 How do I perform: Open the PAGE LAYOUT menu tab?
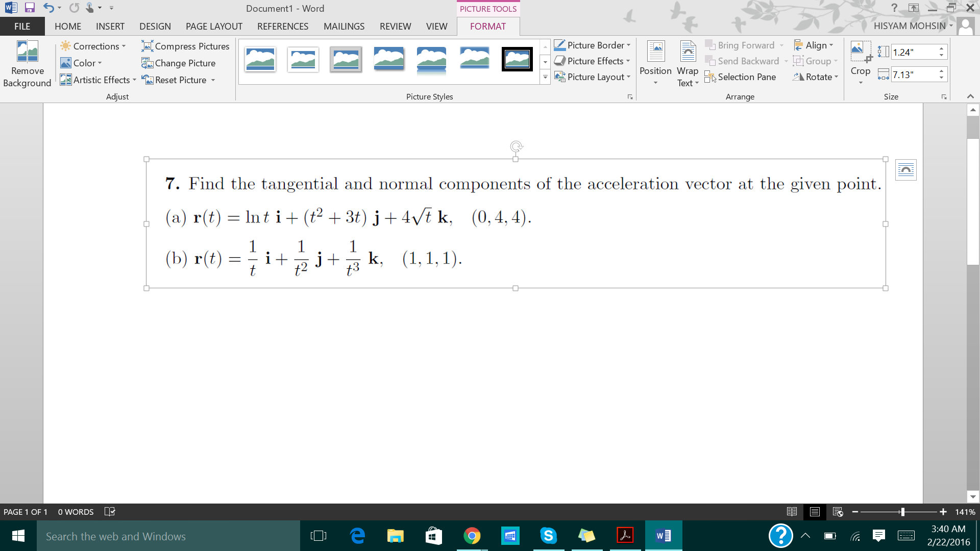pos(214,26)
